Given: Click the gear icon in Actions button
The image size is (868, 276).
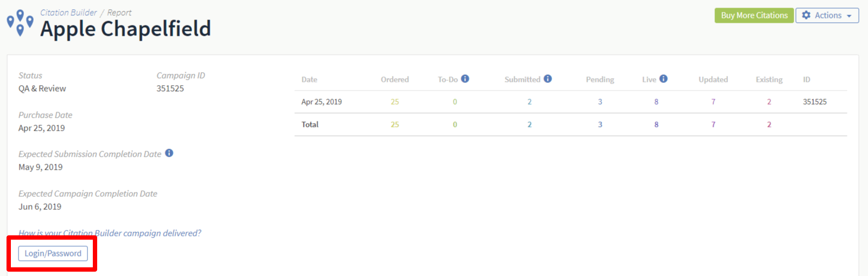Looking at the screenshot, I should tap(806, 15).
